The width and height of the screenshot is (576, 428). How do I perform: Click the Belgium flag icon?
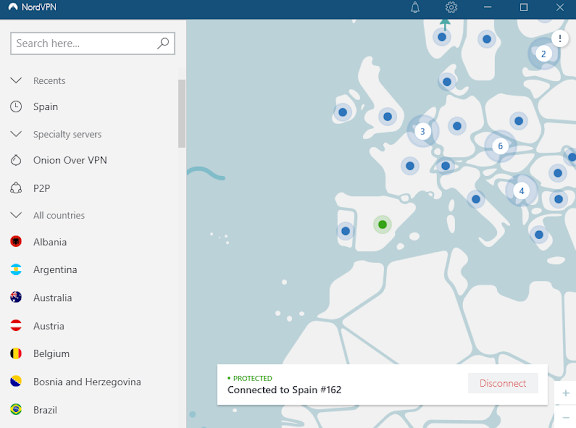pos(16,353)
